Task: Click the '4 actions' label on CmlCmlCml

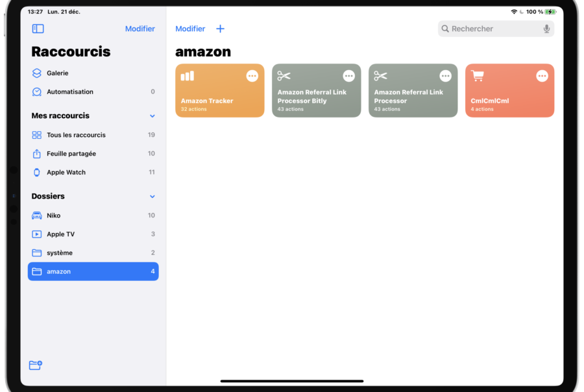Action: tap(482, 109)
